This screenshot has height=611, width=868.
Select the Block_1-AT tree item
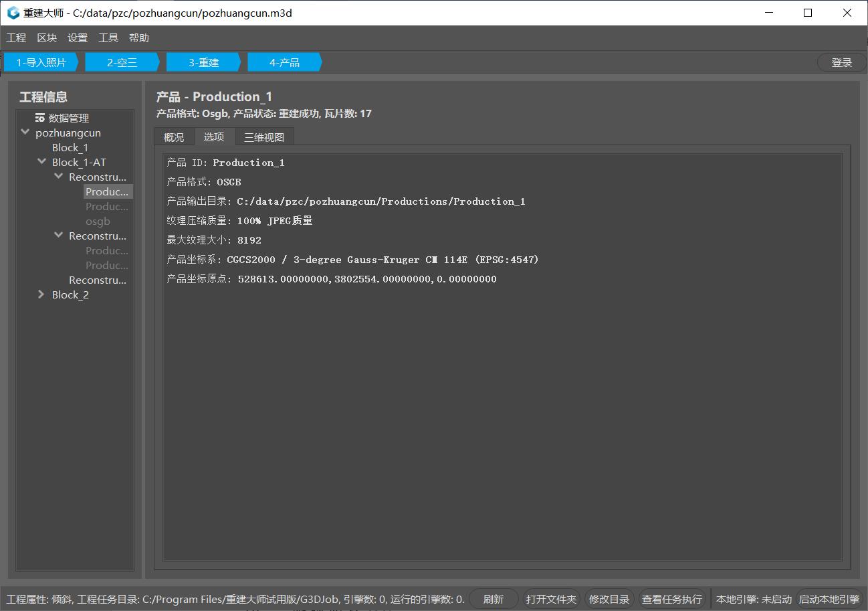[79, 162]
